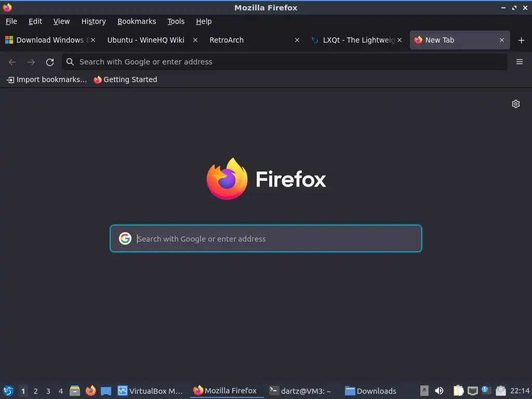
Task: Click Firefox icon in the title bar
Action: [x=7, y=7]
